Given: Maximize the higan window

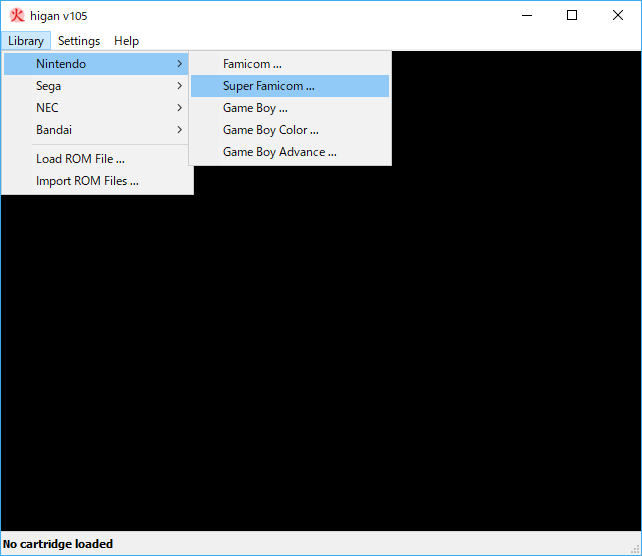Looking at the screenshot, I should [x=572, y=16].
